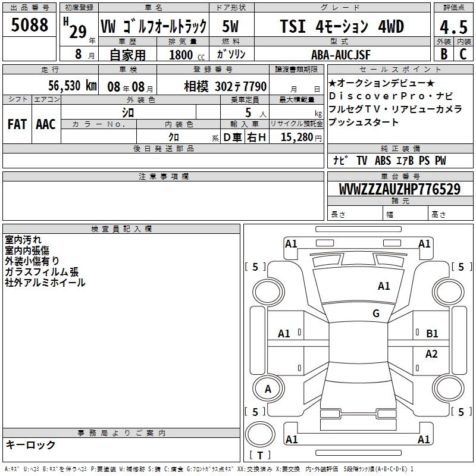The image size is (476, 476).
Task: Click the damage code legend at the bottom
Action: coord(209,469)
